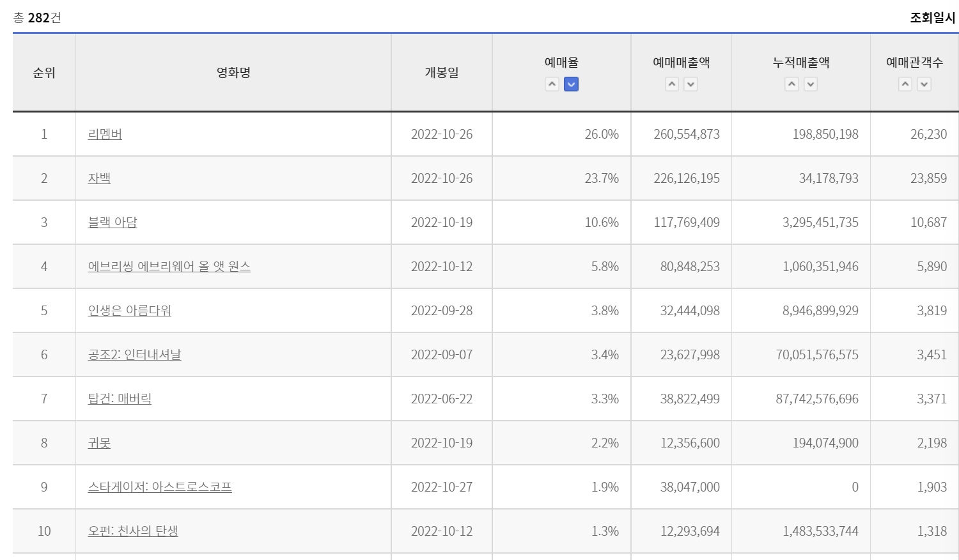Click the 예매관객수 header label

tap(914, 63)
